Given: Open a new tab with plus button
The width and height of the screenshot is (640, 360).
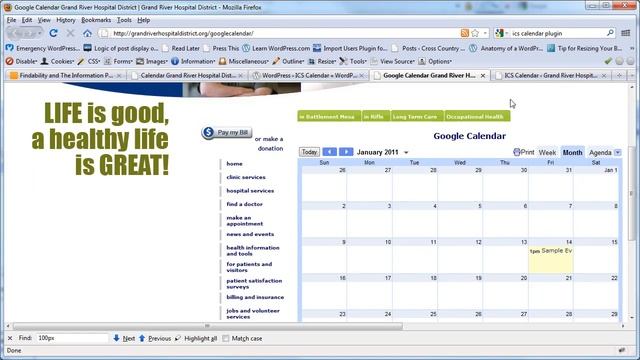Looking at the screenshot, I should pos(619,76).
